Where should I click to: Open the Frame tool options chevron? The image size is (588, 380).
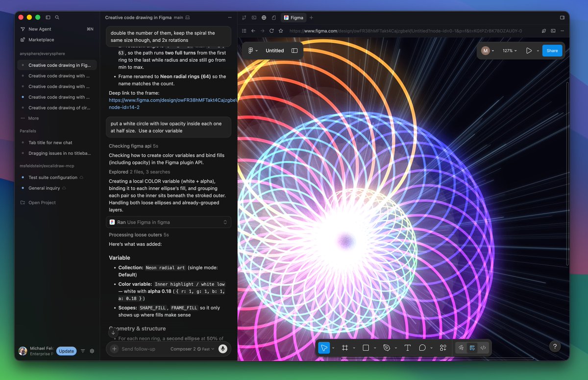pyautogui.click(x=354, y=348)
